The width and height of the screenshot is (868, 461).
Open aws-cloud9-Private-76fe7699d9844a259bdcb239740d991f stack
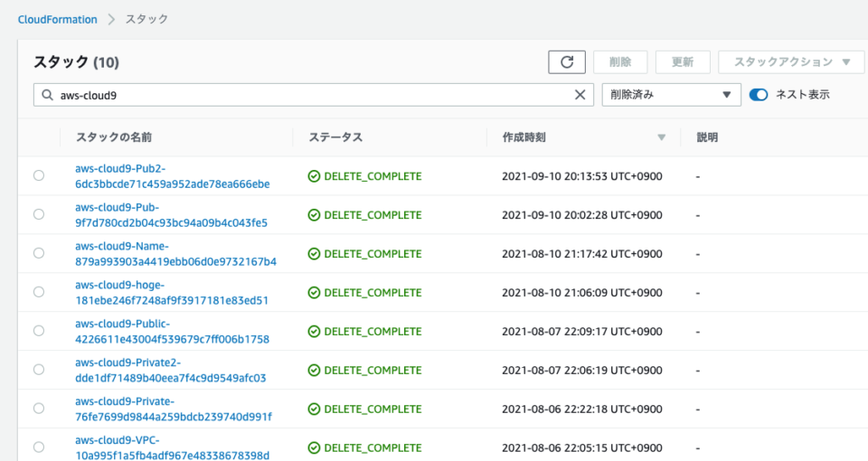click(174, 409)
